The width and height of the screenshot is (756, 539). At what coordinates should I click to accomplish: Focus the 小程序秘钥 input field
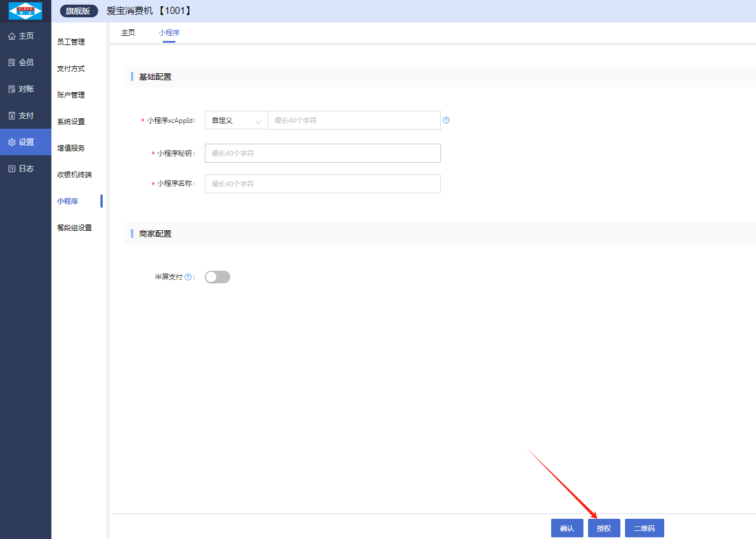coord(323,154)
